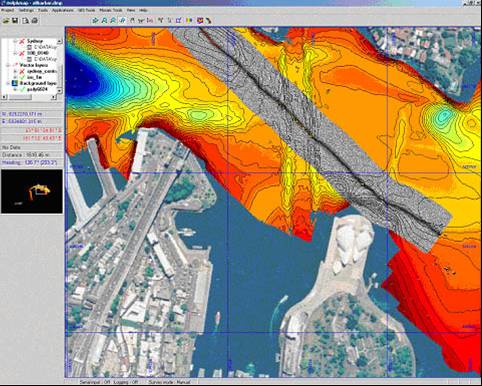Click the print icon in toolbar

[x=34, y=21]
